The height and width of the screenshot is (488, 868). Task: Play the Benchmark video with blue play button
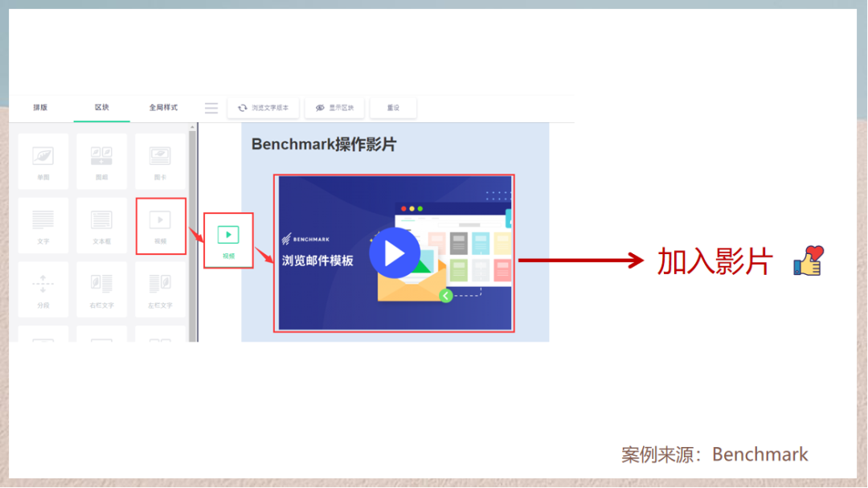point(394,253)
